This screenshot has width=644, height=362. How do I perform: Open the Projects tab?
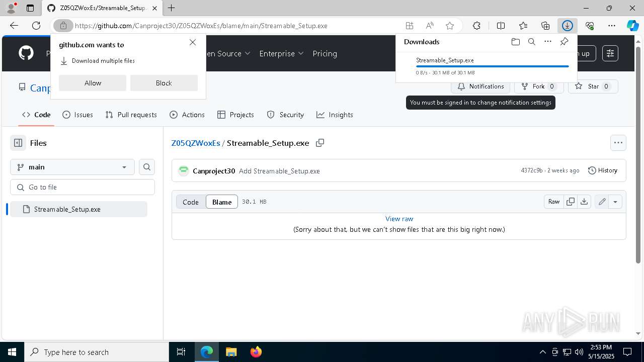[235, 115]
